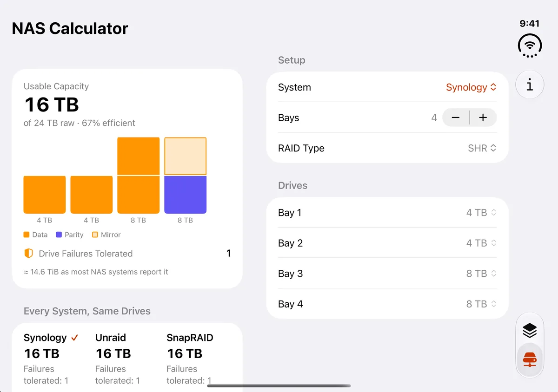Click the 9:41 clock
558x392 pixels.
coord(530,24)
